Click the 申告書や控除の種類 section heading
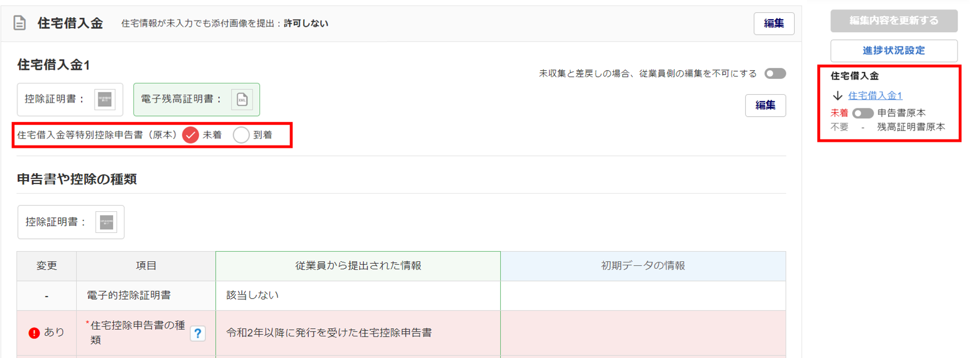Screen dimensions: 980x358 coord(77,179)
